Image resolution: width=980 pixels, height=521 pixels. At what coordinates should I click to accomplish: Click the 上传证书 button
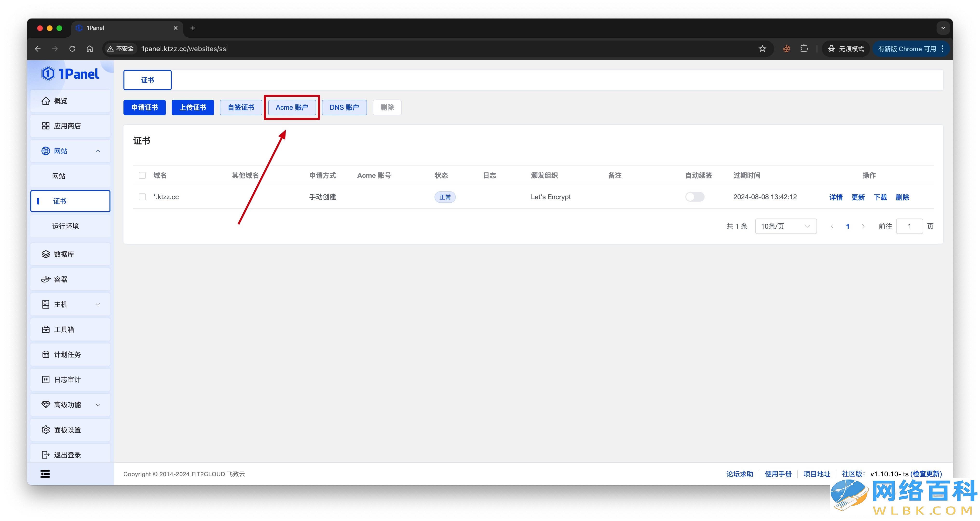pos(193,108)
